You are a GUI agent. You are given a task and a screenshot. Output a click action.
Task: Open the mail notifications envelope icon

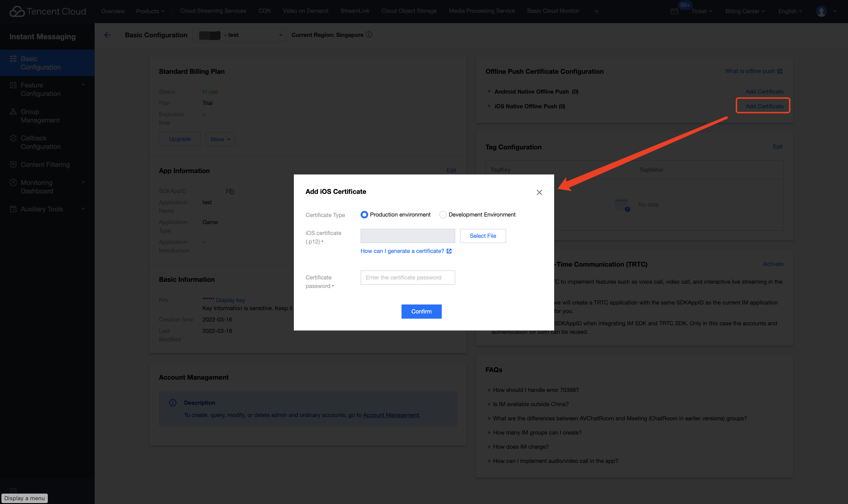(674, 12)
